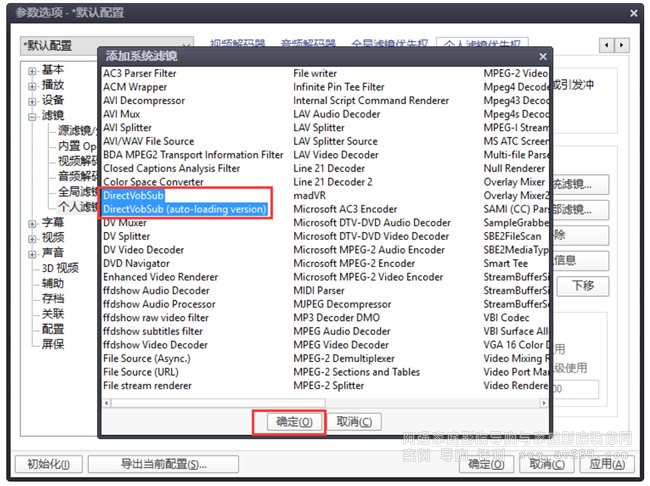
Task: Select DirectVobSub (auto-loading version) filter
Action: point(185,209)
